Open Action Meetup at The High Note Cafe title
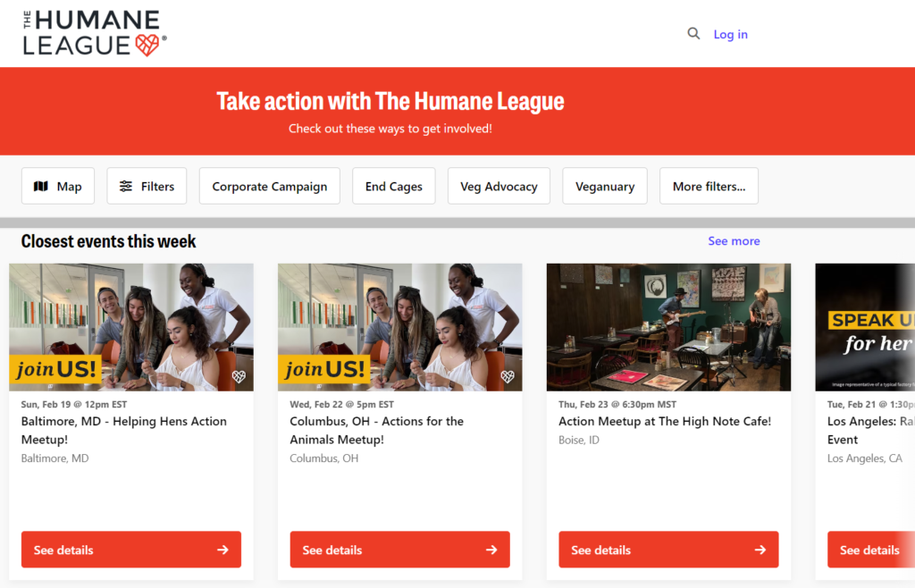Screen dimensions: 915x588 tap(665, 421)
